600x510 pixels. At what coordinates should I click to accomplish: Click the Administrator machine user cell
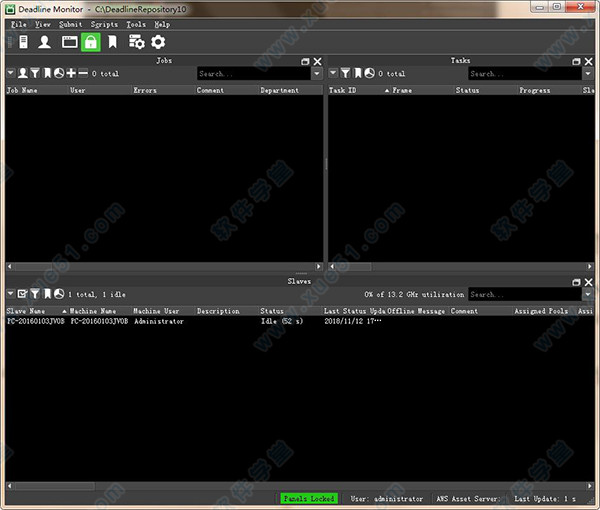(x=159, y=321)
